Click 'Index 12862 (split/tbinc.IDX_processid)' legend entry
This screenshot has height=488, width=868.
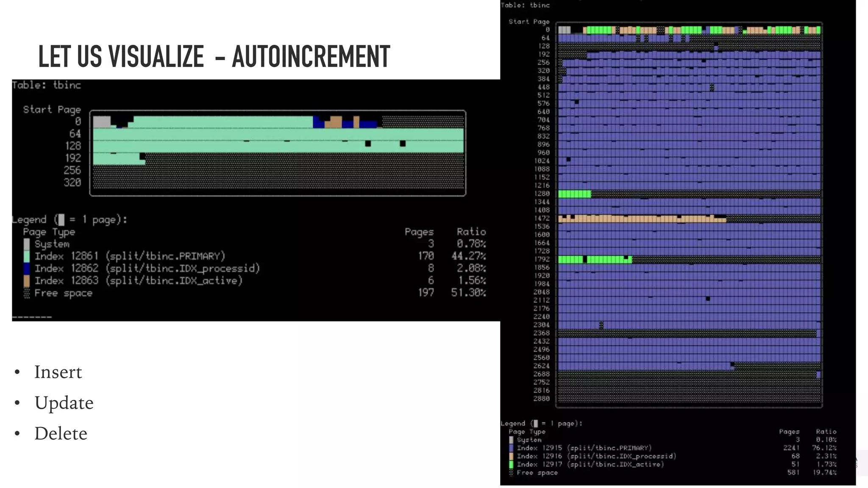coord(147,269)
